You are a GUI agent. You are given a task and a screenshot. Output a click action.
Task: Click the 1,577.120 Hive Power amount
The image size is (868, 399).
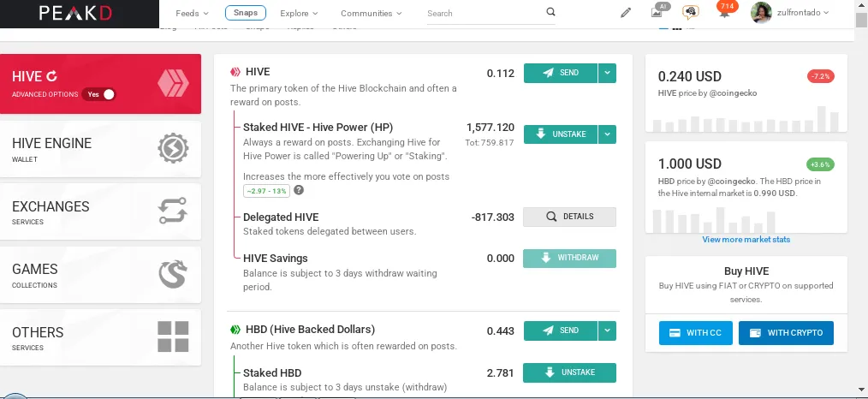pyautogui.click(x=490, y=128)
